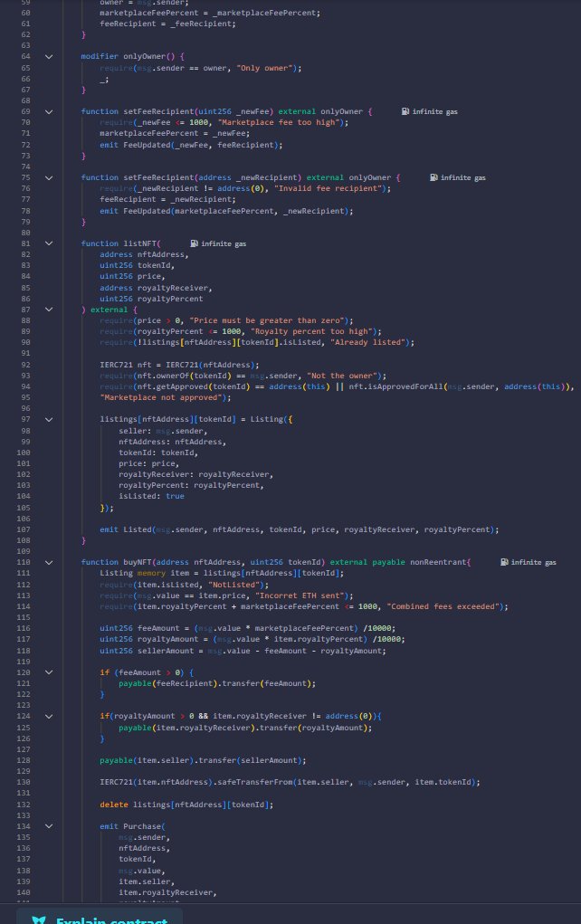Click gas estimate icon on line 69
This screenshot has height=924, width=581.
(x=405, y=111)
